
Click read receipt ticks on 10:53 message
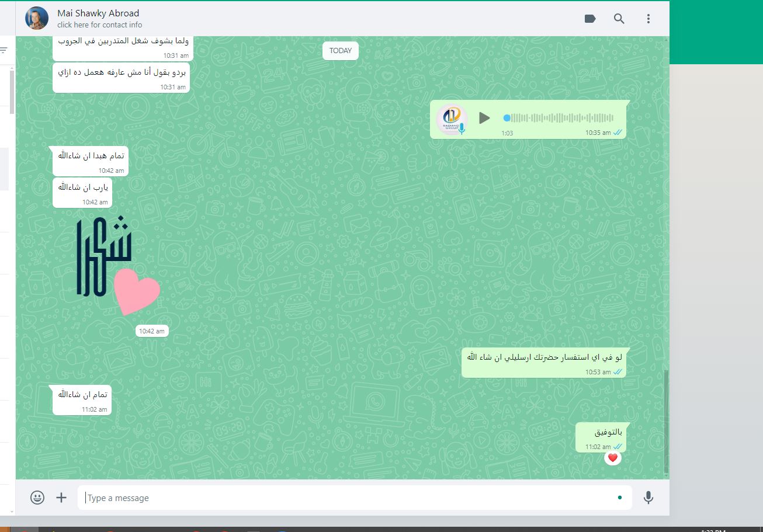[x=618, y=372]
